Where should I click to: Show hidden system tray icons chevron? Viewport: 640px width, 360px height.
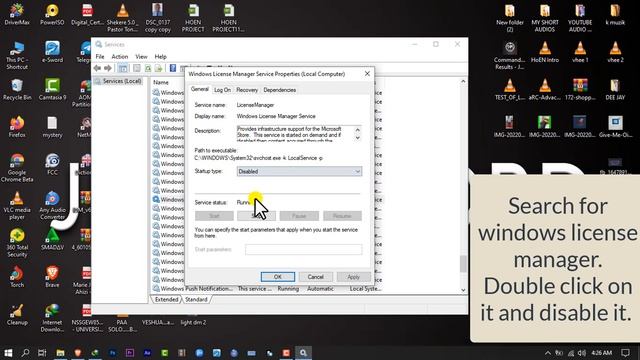pyautogui.click(x=547, y=353)
